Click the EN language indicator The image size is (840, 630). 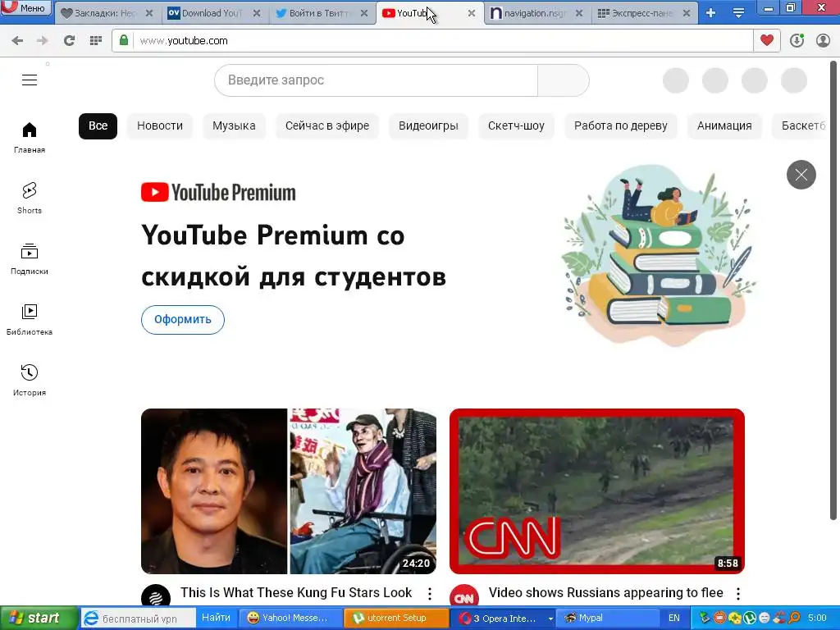(x=674, y=619)
